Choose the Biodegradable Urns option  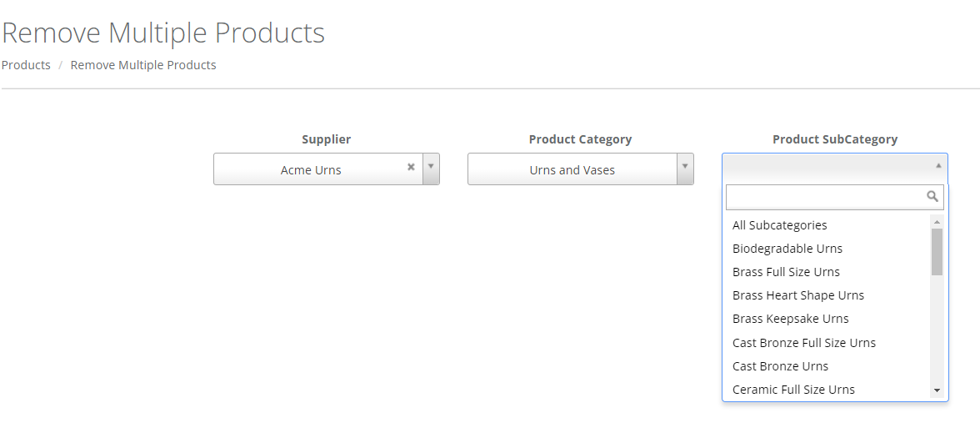pyautogui.click(x=787, y=249)
